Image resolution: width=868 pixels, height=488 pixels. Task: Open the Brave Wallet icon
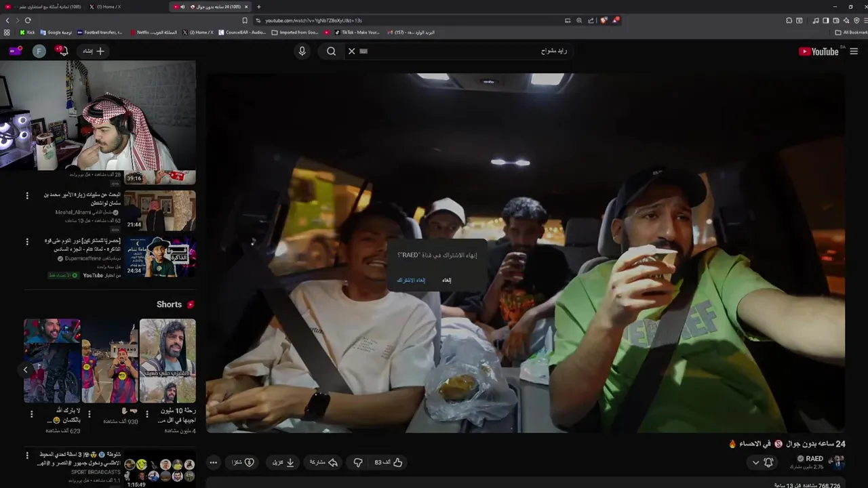[x=835, y=20]
